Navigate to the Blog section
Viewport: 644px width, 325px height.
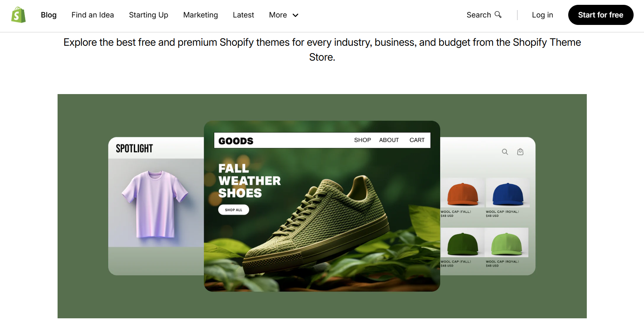click(x=49, y=15)
